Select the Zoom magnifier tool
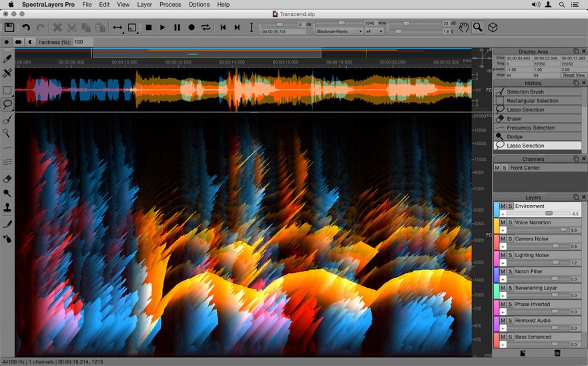Viewport: 588px width, 366px height. click(478, 27)
